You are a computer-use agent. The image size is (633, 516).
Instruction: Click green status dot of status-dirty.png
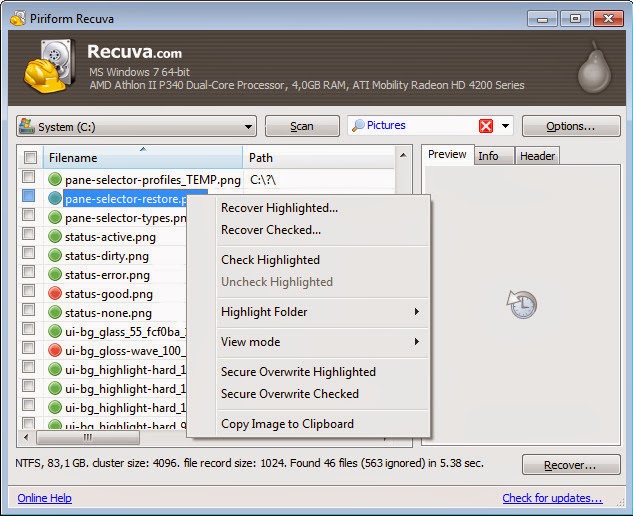click(x=55, y=256)
